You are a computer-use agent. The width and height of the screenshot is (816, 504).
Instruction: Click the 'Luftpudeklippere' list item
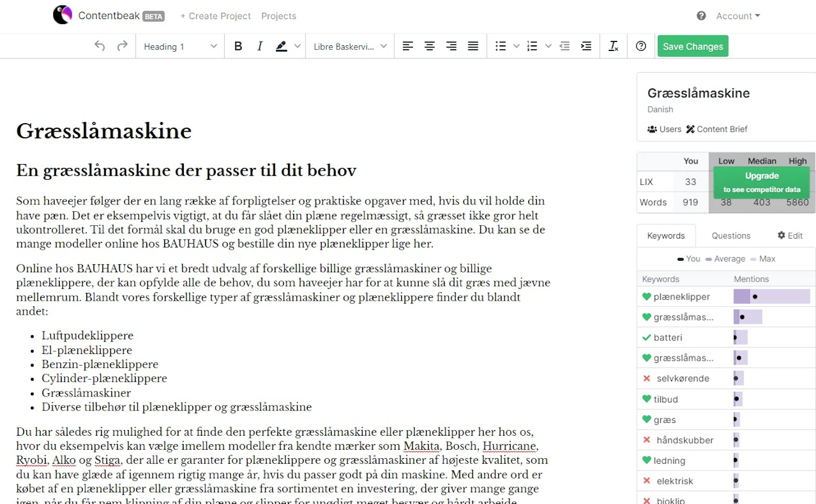pyautogui.click(x=87, y=335)
